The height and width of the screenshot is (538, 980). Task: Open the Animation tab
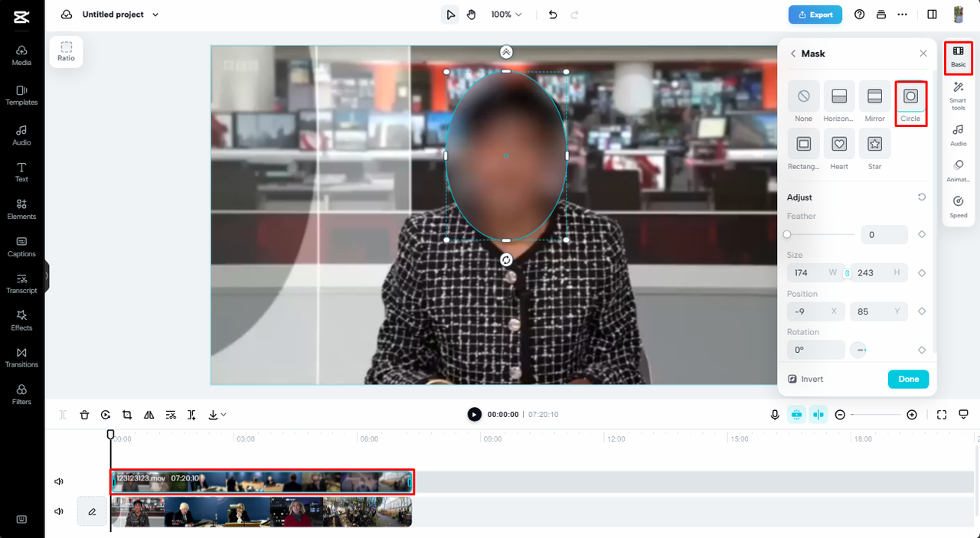(959, 171)
